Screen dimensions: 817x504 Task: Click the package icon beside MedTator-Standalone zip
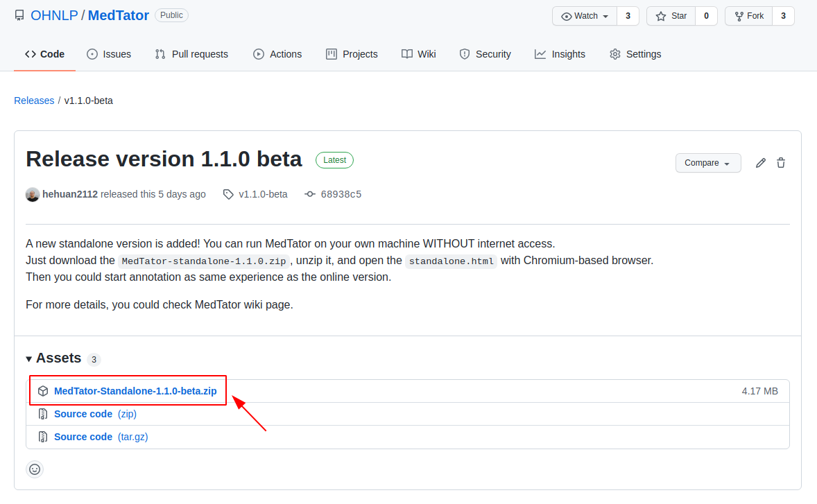(x=43, y=391)
